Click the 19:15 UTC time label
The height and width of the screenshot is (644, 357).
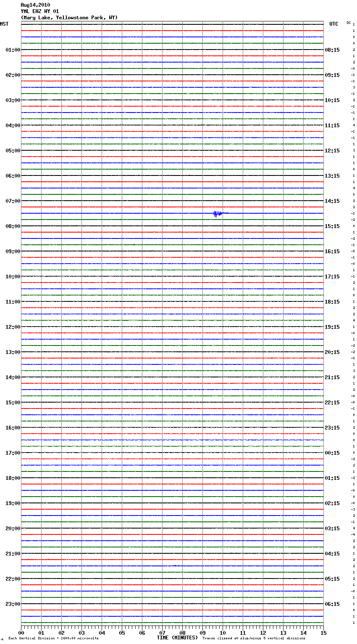(x=332, y=327)
